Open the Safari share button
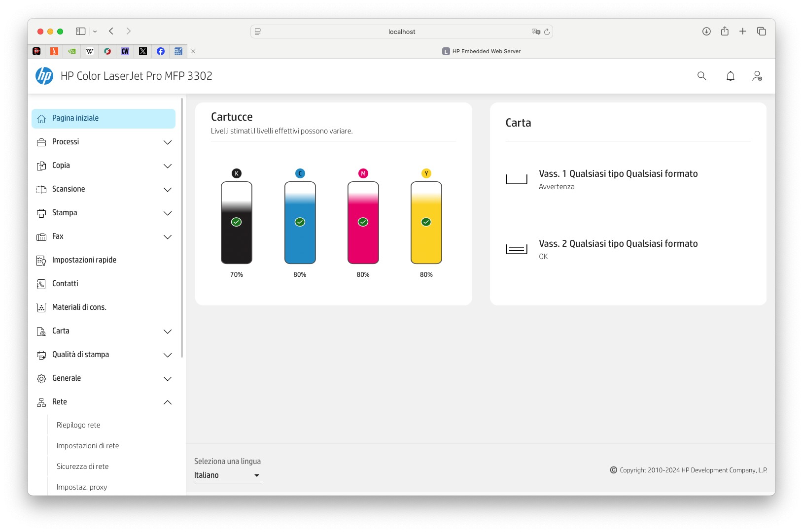 (x=725, y=31)
